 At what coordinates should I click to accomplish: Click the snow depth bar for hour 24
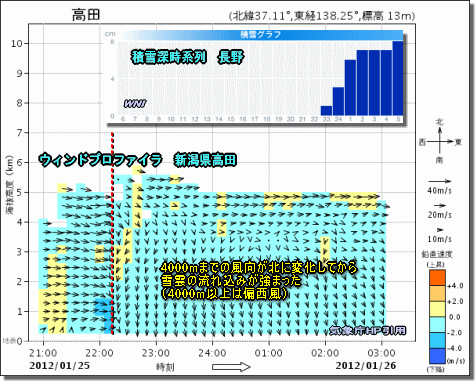point(338,101)
